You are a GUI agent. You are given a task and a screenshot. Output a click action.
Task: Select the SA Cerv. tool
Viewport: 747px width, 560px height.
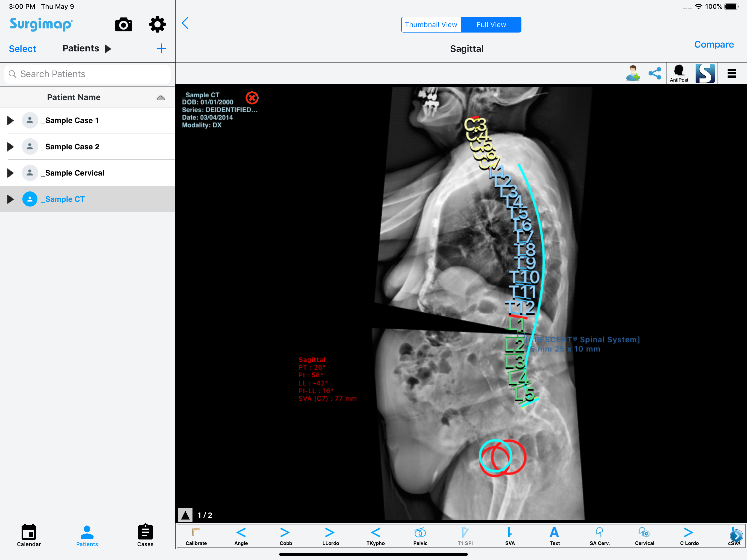[x=599, y=536]
